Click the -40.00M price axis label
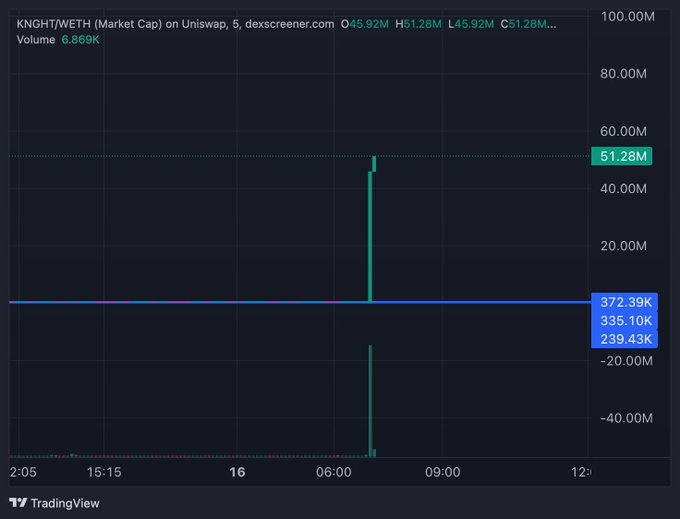Viewport: 680px width, 519px height. pyautogui.click(x=626, y=418)
